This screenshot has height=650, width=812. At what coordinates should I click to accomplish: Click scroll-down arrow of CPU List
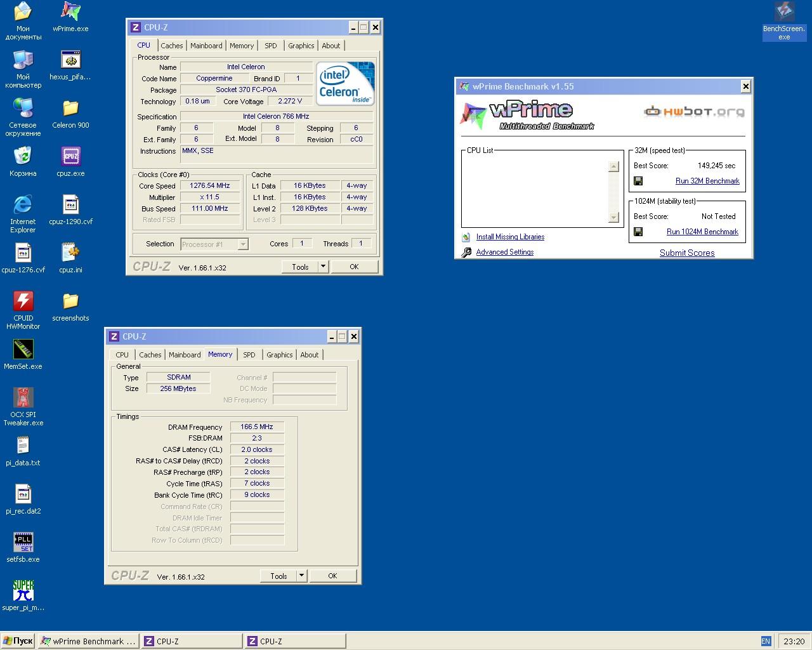point(613,218)
